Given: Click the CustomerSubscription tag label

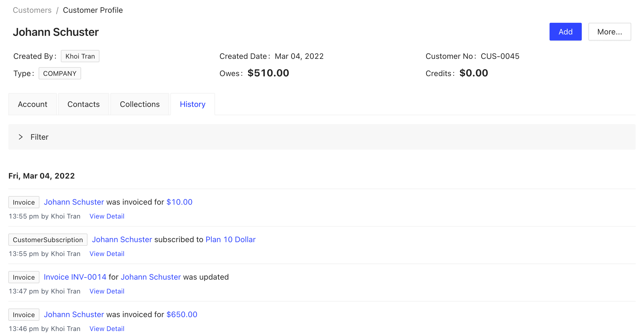Looking at the screenshot, I should coord(48,240).
